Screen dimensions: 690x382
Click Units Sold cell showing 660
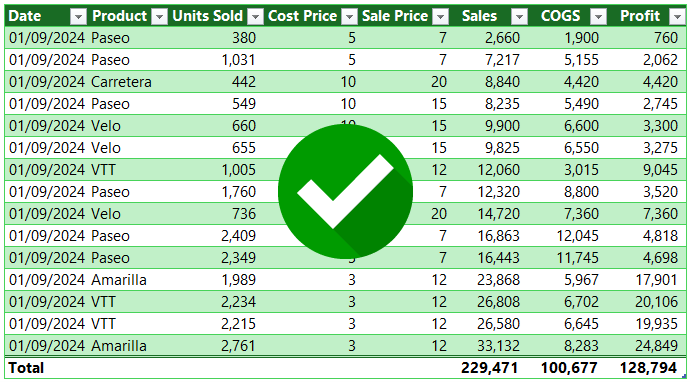pyautogui.click(x=244, y=126)
